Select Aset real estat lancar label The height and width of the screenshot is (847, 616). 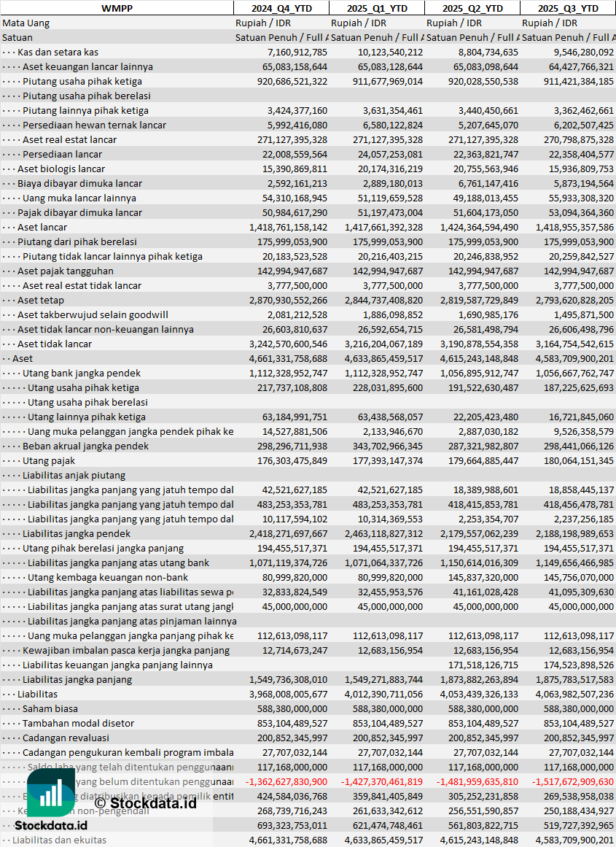[69, 140]
